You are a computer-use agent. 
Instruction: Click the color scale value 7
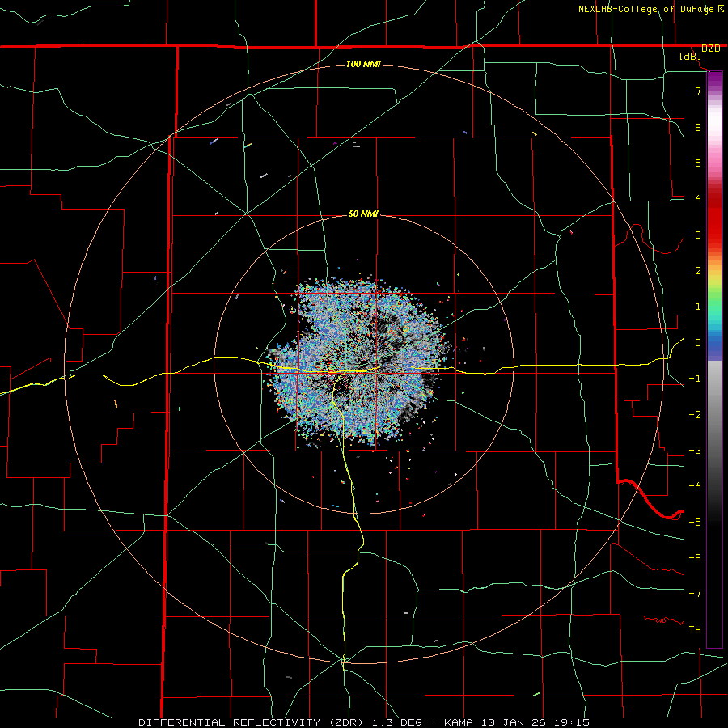698,91
